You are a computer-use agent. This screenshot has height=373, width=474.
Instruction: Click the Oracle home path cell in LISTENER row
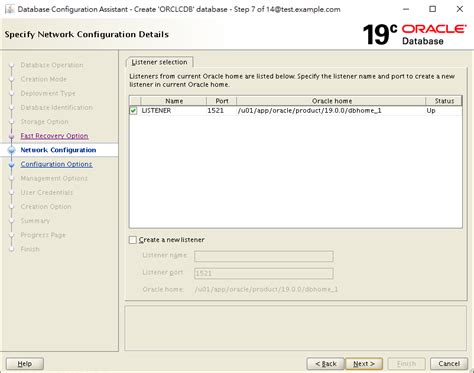coord(331,111)
